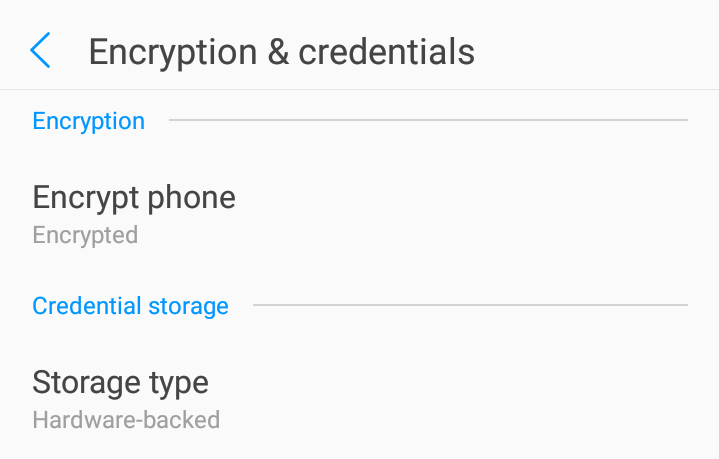Open the 'Storage type' setting
The height and width of the screenshot is (459, 719).
coord(120,382)
